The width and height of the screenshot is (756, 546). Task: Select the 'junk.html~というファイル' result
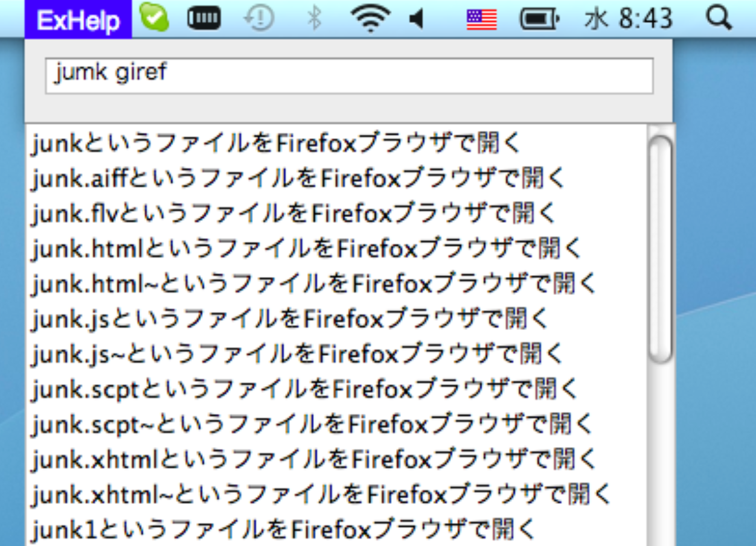(336, 284)
